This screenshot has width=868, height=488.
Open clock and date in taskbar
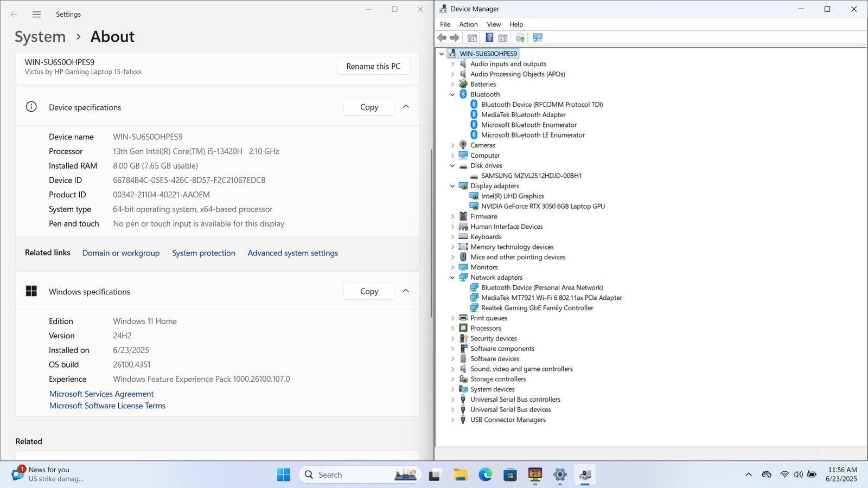pyautogui.click(x=842, y=474)
